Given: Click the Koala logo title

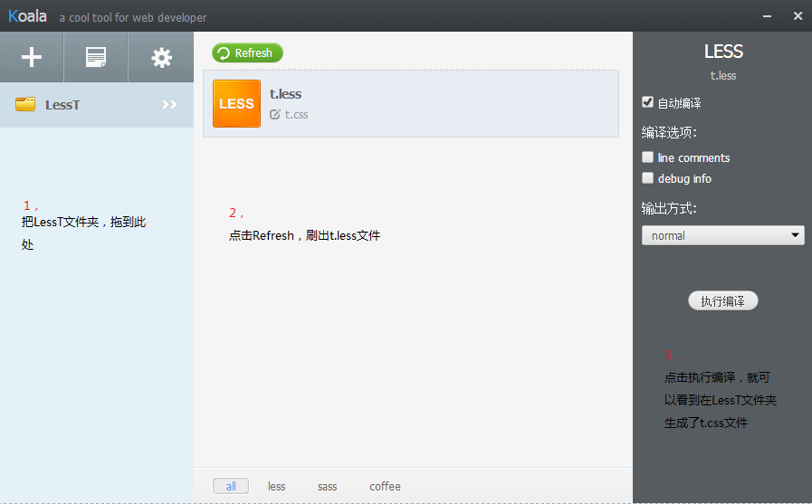Looking at the screenshot, I should coord(27,16).
